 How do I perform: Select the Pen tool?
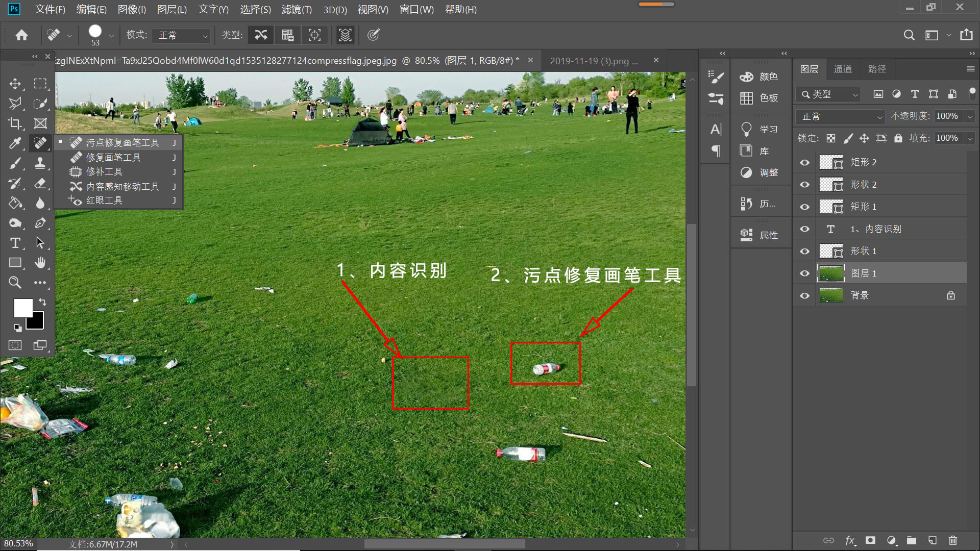pyautogui.click(x=40, y=223)
